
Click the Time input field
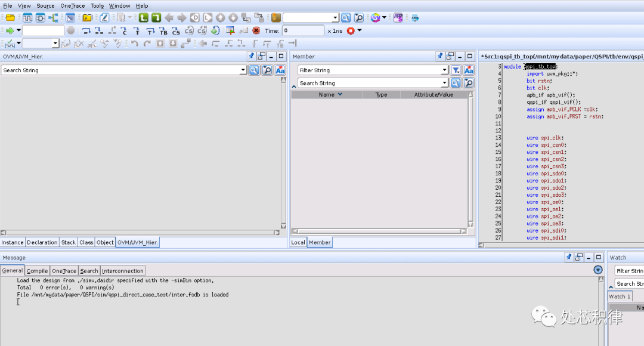pos(303,30)
